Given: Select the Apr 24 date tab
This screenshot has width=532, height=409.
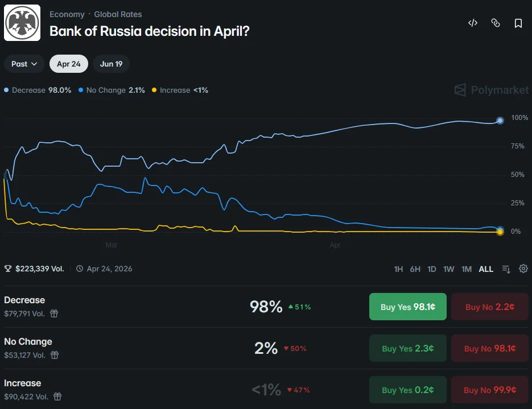Looking at the screenshot, I should (x=69, y=64).
